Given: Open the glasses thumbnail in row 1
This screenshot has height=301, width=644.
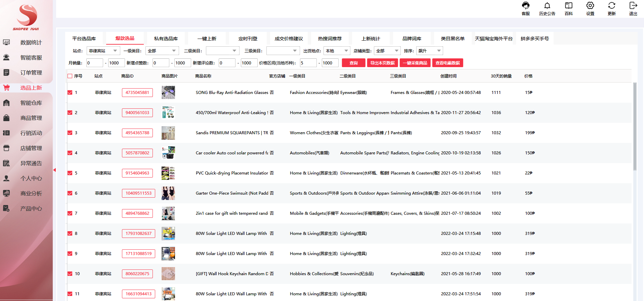Looking at the screenshot, I should [168, 92].
